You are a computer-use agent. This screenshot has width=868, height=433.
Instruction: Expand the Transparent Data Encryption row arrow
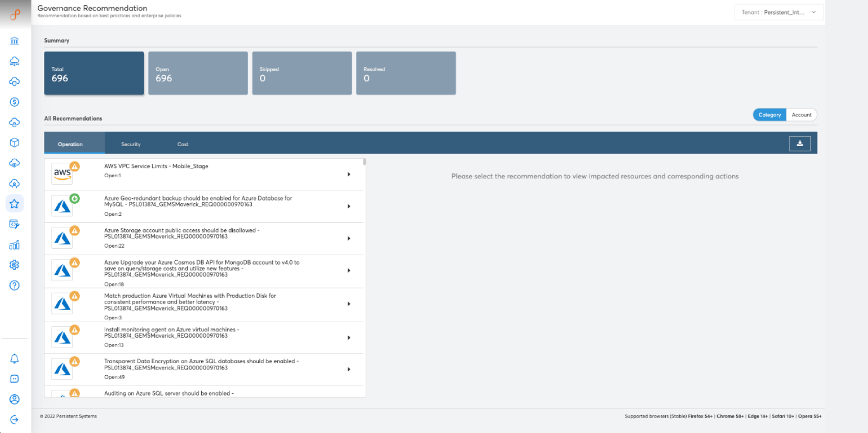(x=349, y=369)
